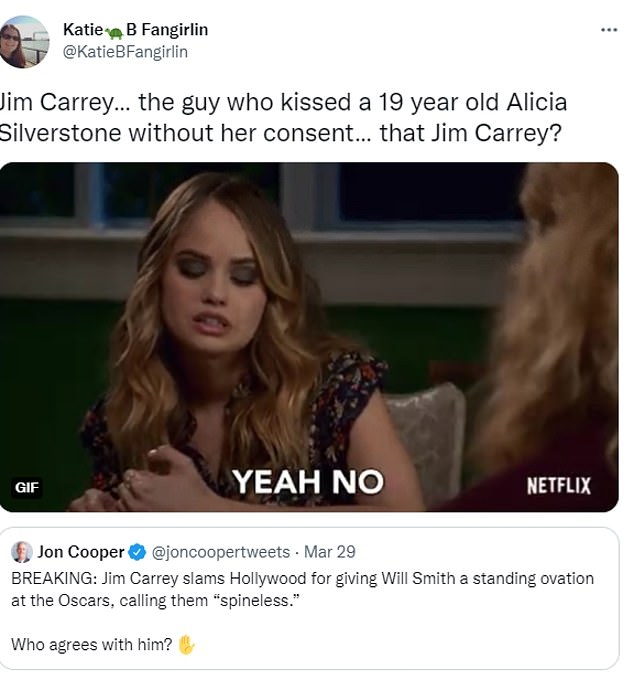Click the GIF badge on the media
634x679 pixels.
[x=27, y=487]
